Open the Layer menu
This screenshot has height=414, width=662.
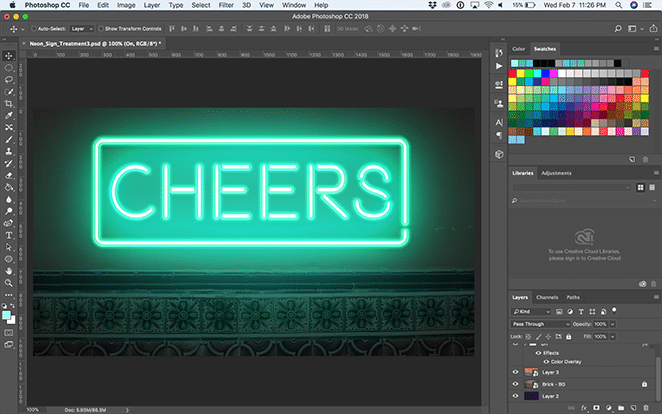[152, 5]
